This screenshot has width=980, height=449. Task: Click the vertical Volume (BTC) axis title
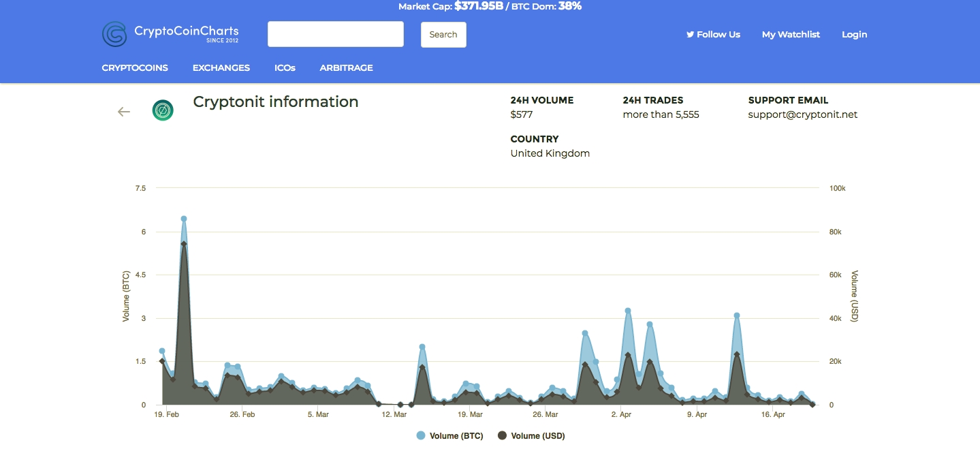point(126,296)
